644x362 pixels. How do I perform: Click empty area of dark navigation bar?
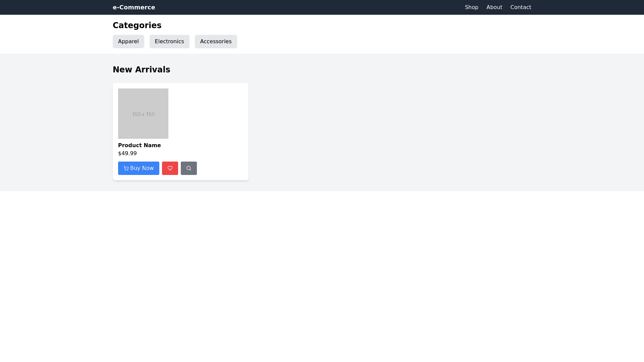pyautogui.click(x=302, y=7)
